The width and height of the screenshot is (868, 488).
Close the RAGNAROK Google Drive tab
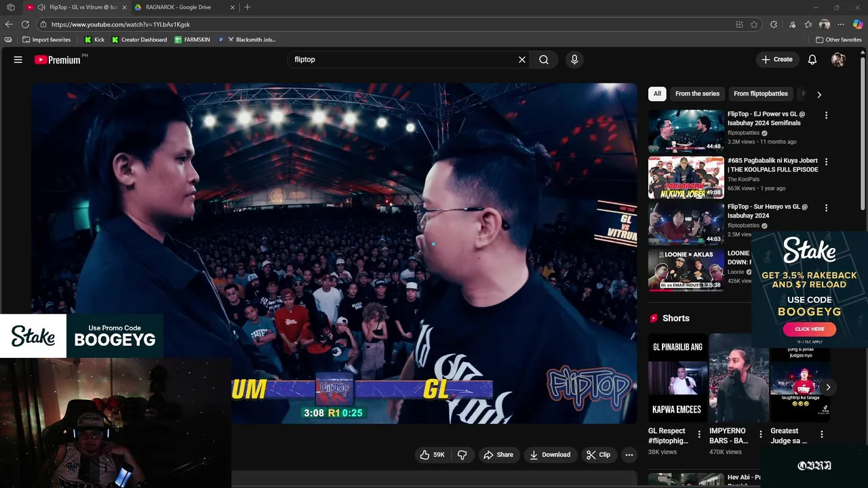pyautogui.click(x=233, y=7)
